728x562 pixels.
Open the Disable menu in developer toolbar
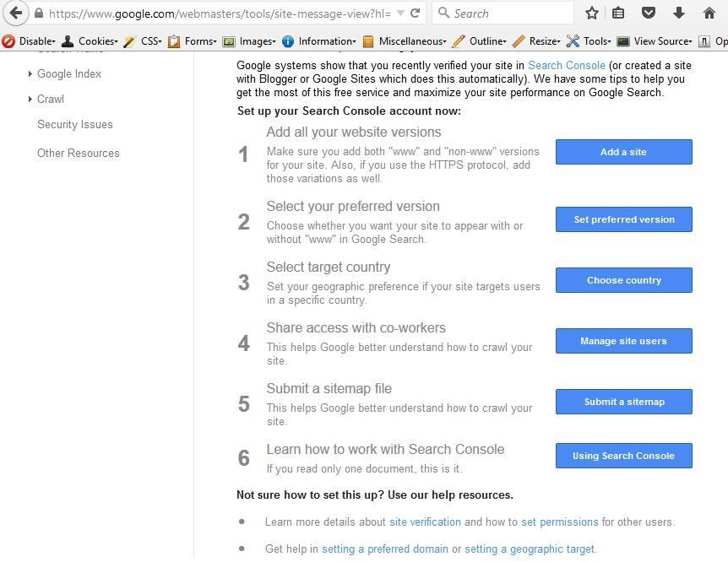click(37, 41)
